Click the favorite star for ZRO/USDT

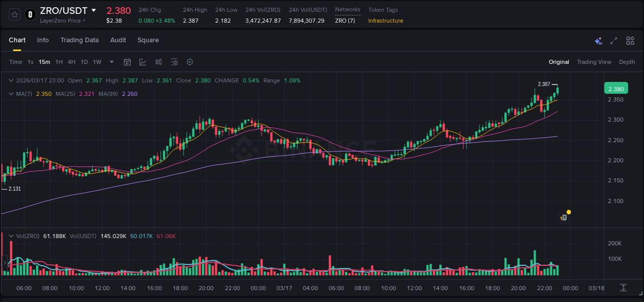click(x=14, y=14)
